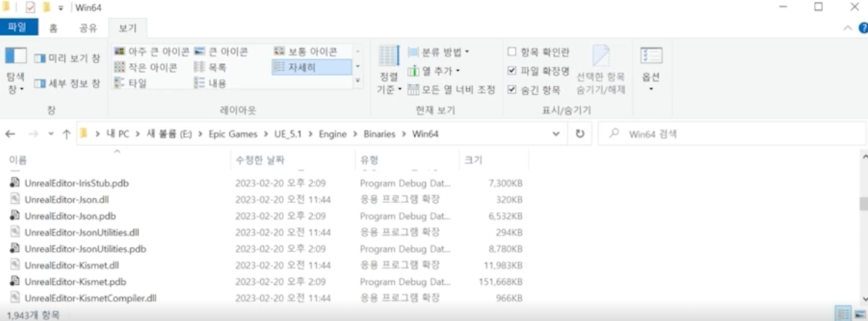The width and height of the screenshot is (868, 321).
Task: Refresh the Win64 folder view
Action: pos(580,134)
